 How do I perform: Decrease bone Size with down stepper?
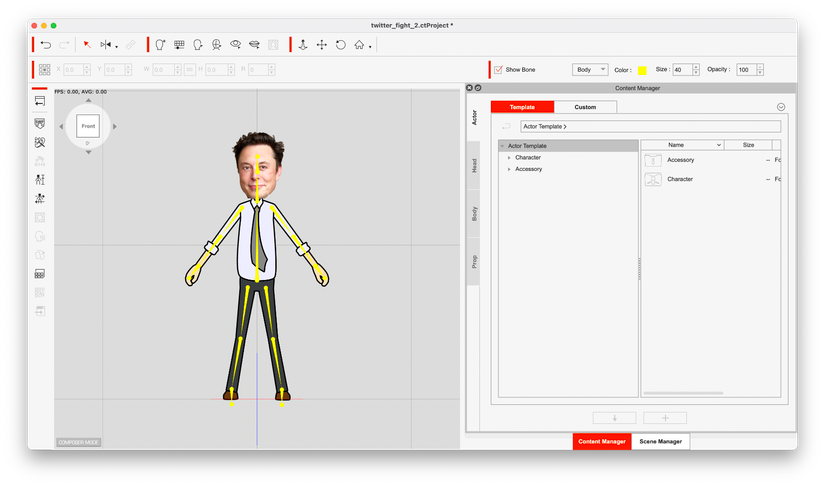click(x=696, y=72)
